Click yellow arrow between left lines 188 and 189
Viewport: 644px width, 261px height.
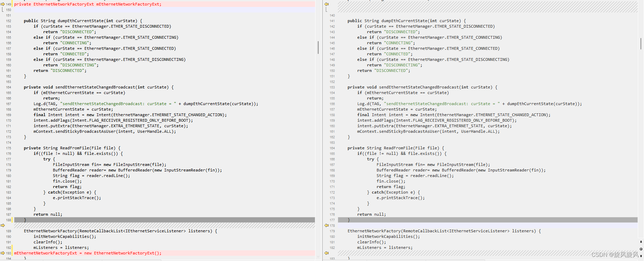tap(2, 225)
